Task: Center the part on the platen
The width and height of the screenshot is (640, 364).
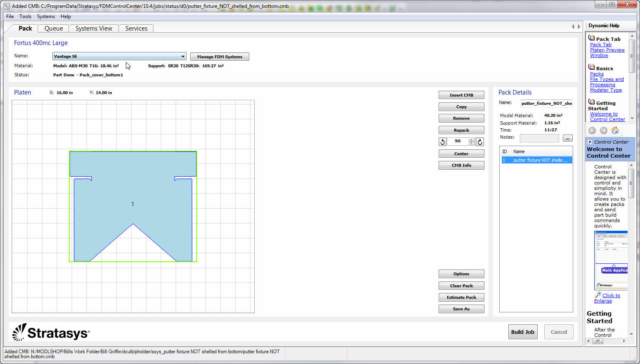Action: (461, 154)
